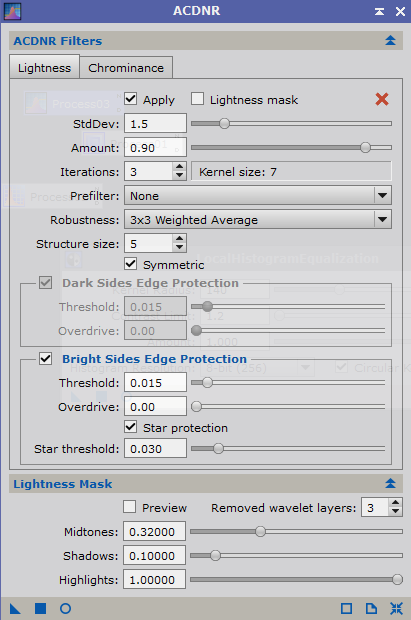
Task: Shade the ACDNR window with the title bar arrow
Action: point(379,11)
